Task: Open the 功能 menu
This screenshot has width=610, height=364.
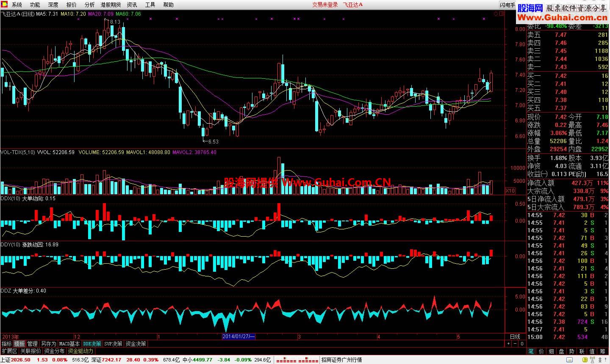Action: pyautogui.click(x=35, y=5)
